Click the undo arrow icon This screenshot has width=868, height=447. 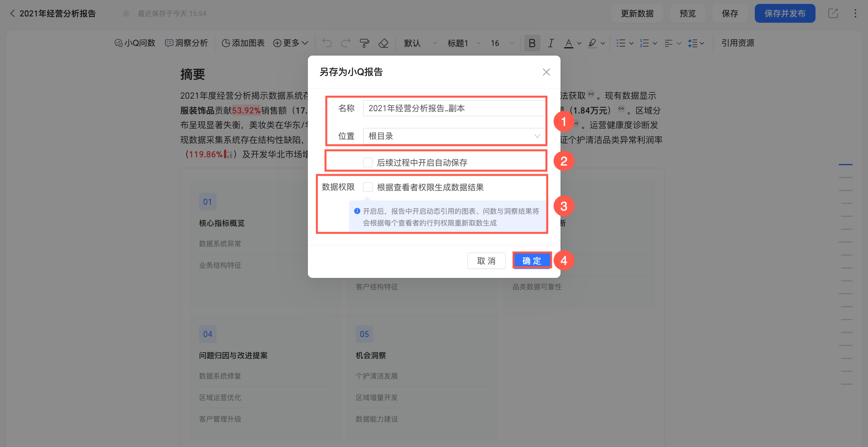tap(327, 43)
